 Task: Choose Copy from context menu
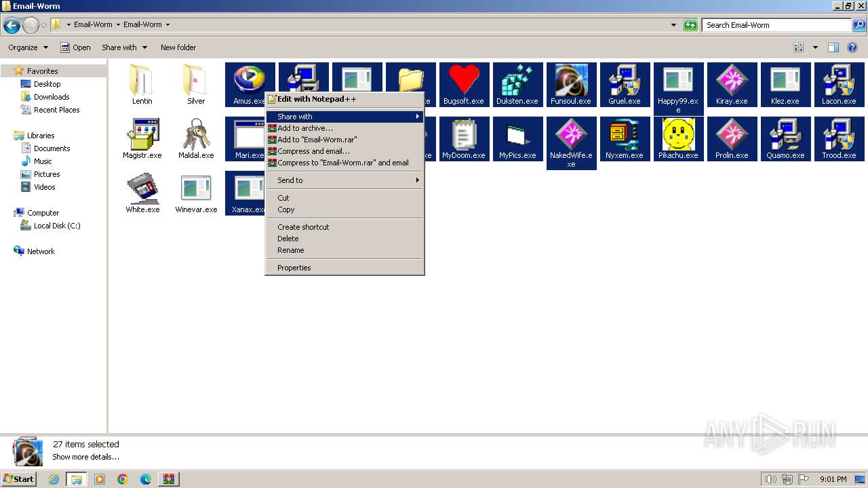tap(344, 209)
